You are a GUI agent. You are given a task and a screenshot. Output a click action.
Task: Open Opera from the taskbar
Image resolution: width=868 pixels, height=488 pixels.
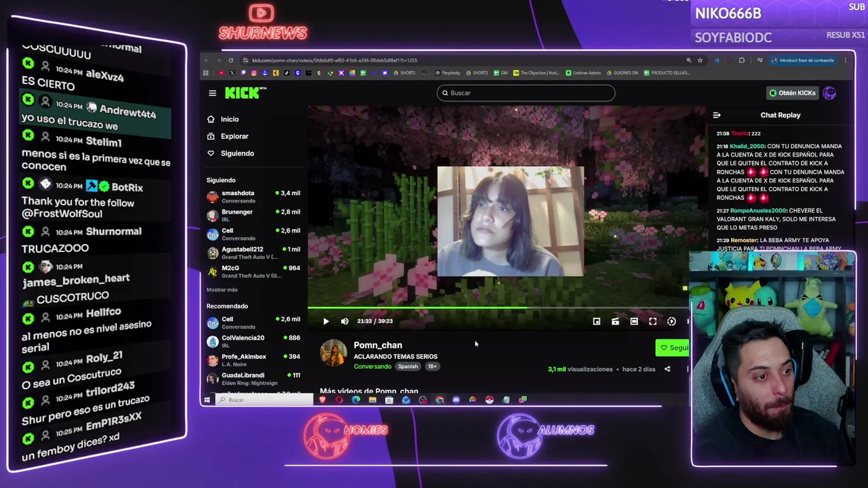click(x=339, y=400)
